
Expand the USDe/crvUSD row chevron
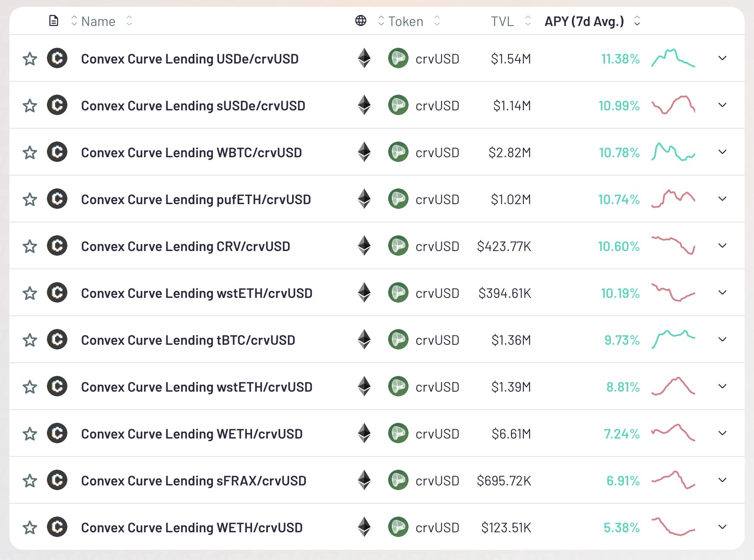click(x=722, y=58)
